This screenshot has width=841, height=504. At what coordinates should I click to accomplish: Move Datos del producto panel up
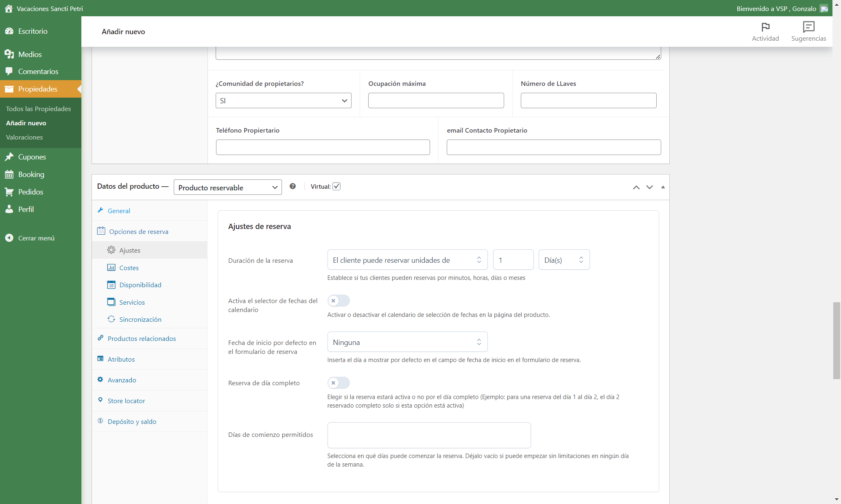pyautogui.click(x=636, y=187)
